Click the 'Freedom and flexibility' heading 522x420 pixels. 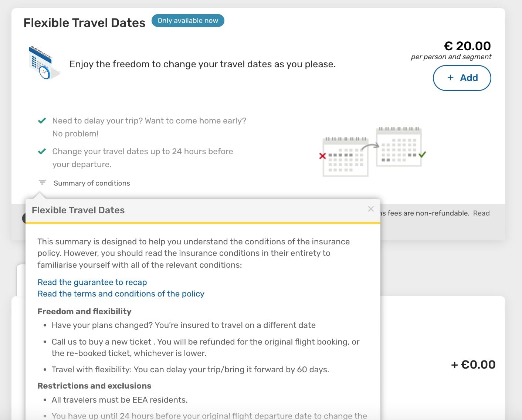[x=84, y=311]
